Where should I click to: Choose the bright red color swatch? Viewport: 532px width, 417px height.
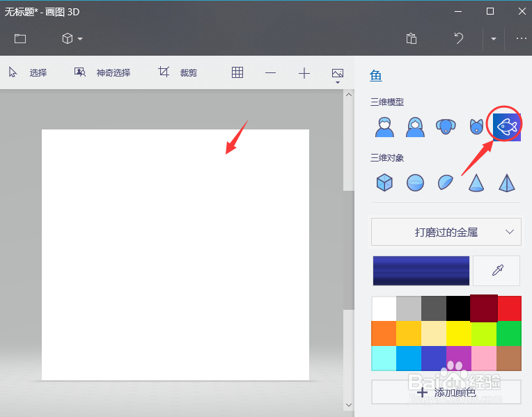tap(509, 308)
